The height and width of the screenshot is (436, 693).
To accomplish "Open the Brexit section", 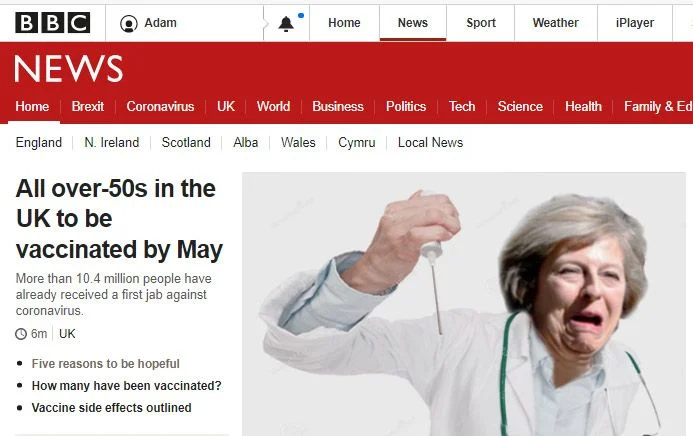I will coord(88,106).
